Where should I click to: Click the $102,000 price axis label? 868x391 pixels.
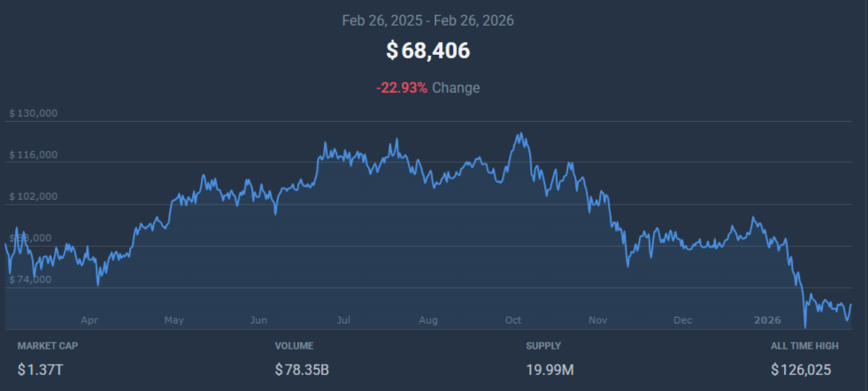tap(34, 196)
